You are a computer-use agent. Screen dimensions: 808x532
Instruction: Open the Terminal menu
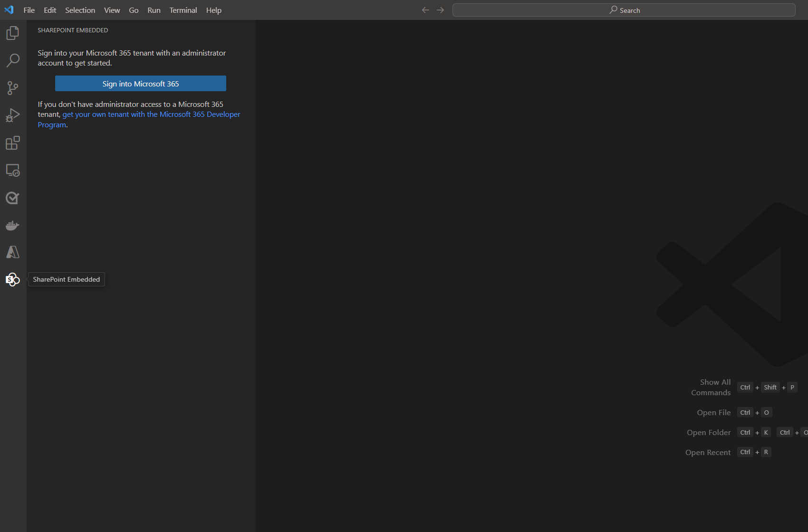183,10
